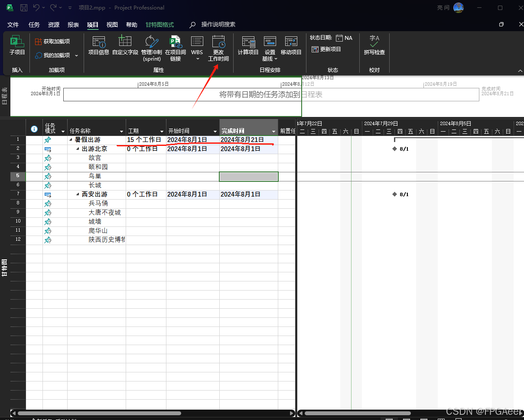Open 自定义字段 custom fields
This screenshot has height=420, width=524.
pyautogui.click(x=125, y=45)
